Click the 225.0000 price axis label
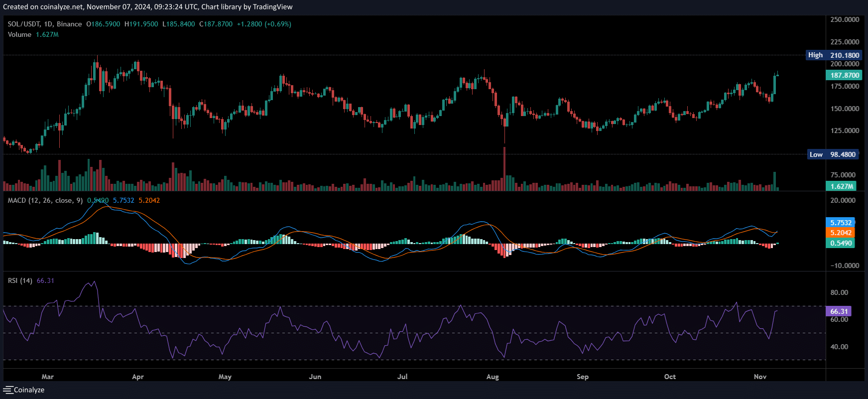 (x=845, y=42)
